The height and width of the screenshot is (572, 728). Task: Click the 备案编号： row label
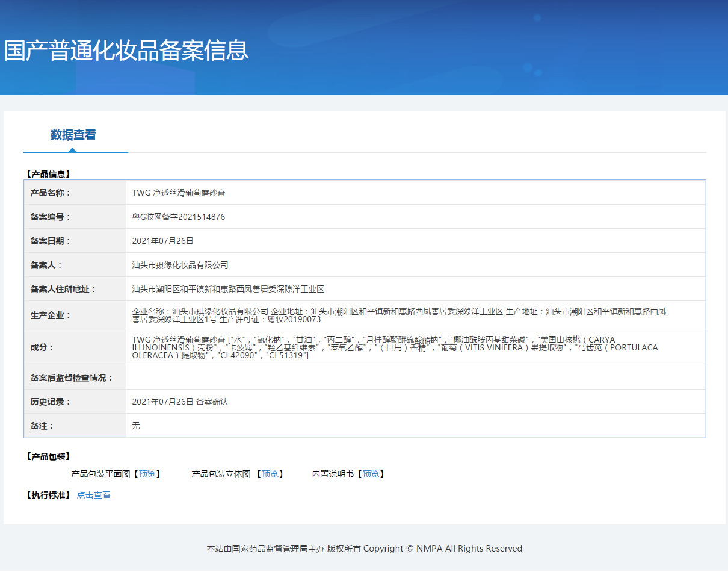pyautogui.click(x=51, y=217)
